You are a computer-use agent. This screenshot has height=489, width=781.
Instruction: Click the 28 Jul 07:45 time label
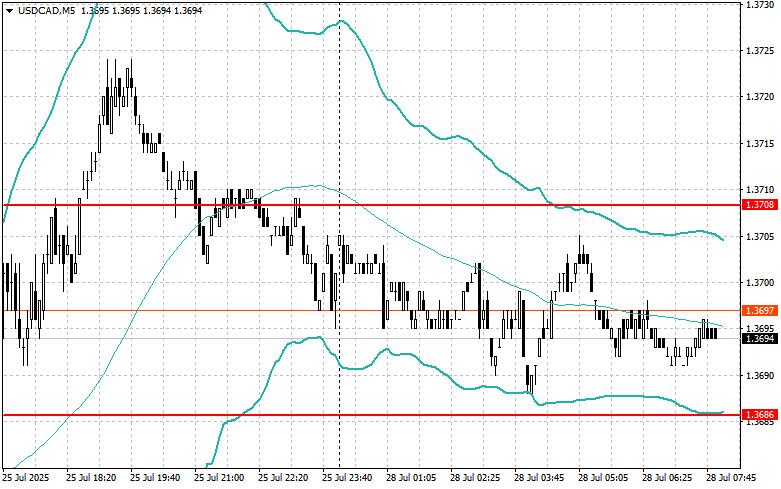click(x=731, y=478)
